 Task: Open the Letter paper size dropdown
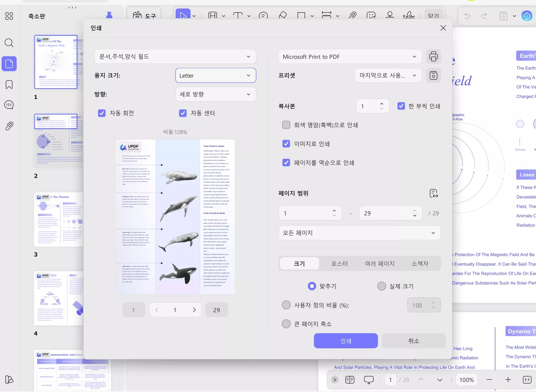216,75
